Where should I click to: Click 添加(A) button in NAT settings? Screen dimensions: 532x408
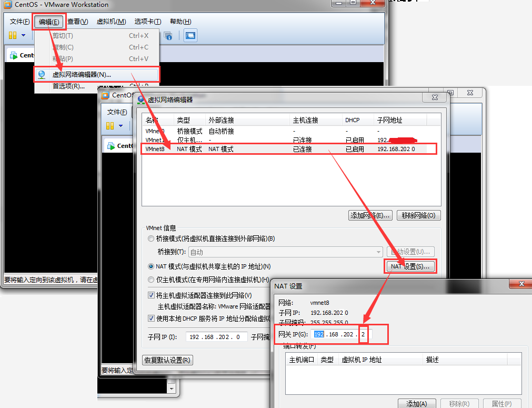point(417,404)
